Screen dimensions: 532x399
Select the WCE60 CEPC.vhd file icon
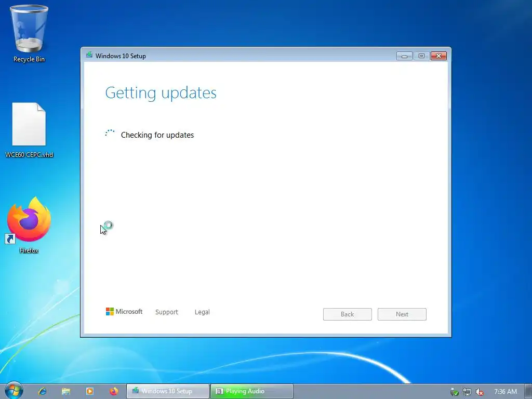[x=29, y=130]
